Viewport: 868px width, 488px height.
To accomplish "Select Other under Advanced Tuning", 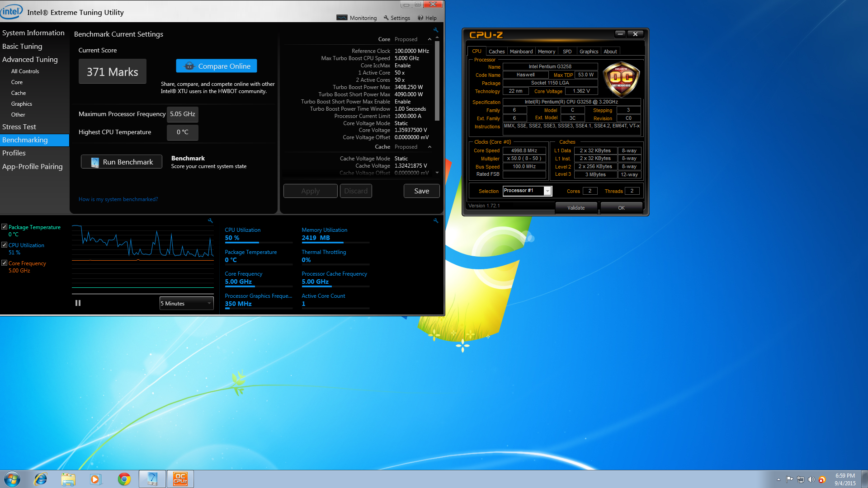I will 18,115.
